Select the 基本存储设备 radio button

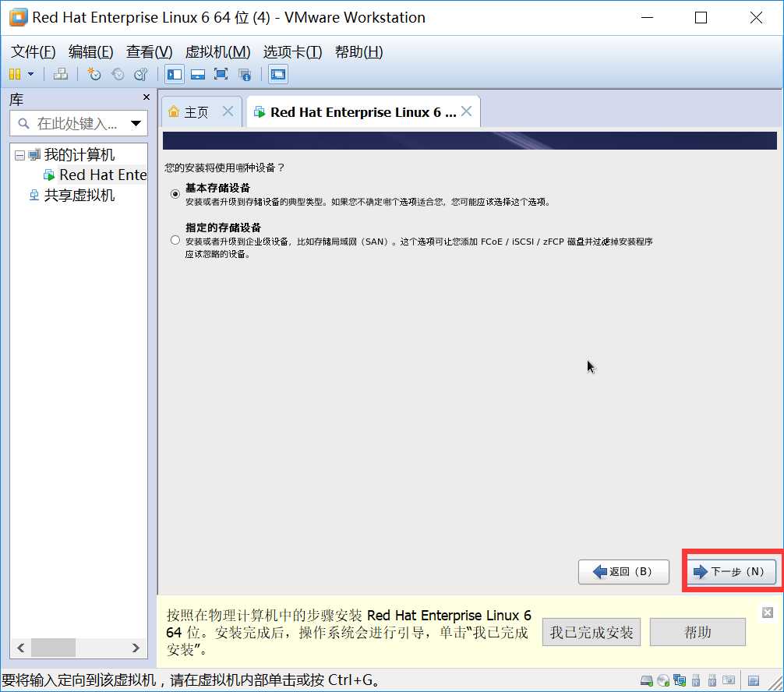click(x=175, y=193)
